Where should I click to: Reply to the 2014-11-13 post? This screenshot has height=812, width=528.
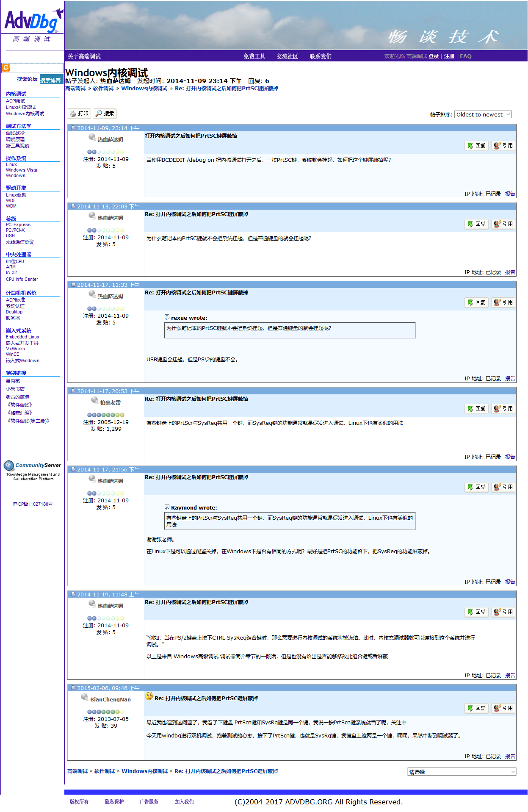point(476,224)
